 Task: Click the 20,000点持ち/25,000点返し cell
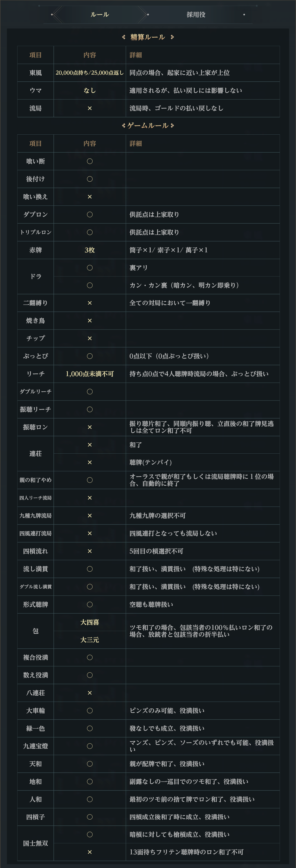coord(90,73)
